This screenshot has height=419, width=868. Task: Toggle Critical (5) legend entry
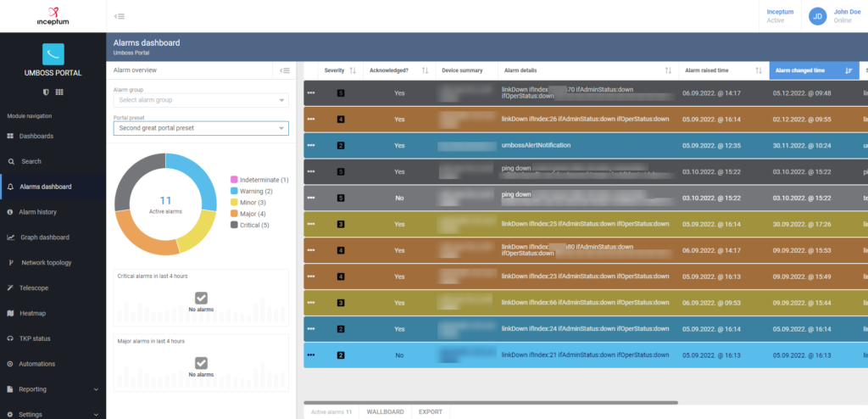(250, 225)
